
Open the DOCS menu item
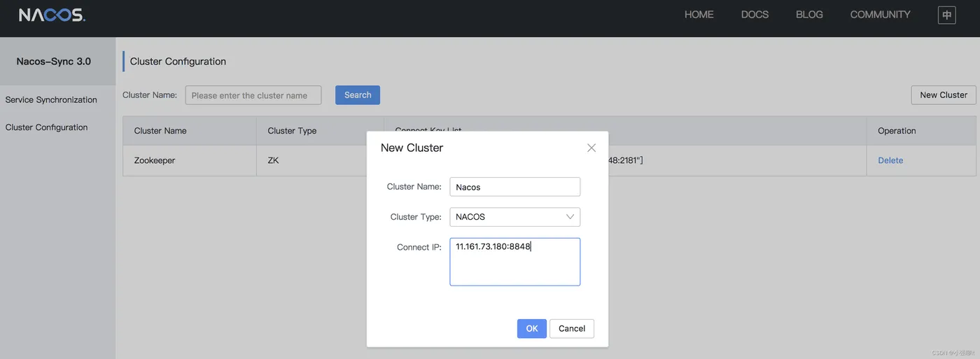tap(755, 15)
